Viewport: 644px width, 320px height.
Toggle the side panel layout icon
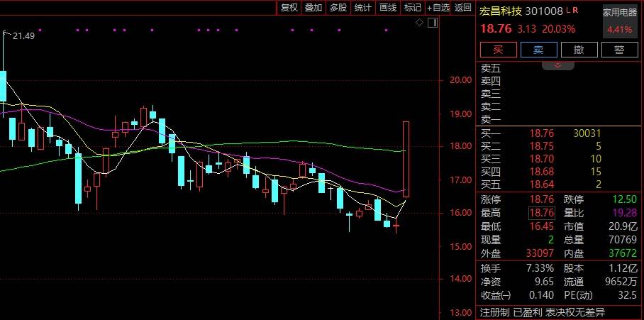(431, 23)
